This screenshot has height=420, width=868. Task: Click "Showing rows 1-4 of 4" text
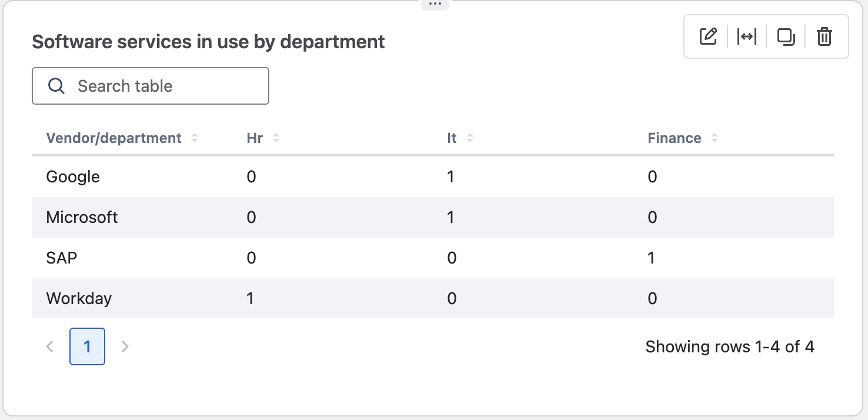pyautogui.click(x=730, y=346)
